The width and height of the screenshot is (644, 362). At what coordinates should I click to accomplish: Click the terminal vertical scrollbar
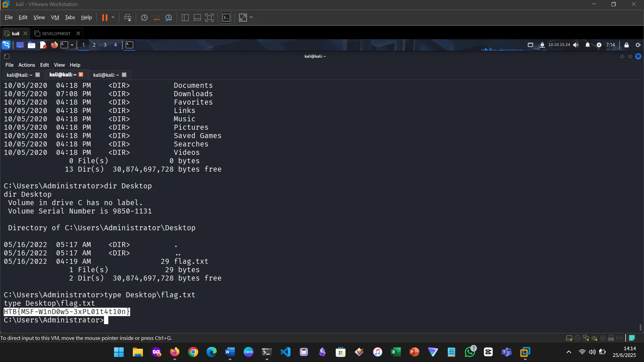pyautogui.click(x=640, y=327)
